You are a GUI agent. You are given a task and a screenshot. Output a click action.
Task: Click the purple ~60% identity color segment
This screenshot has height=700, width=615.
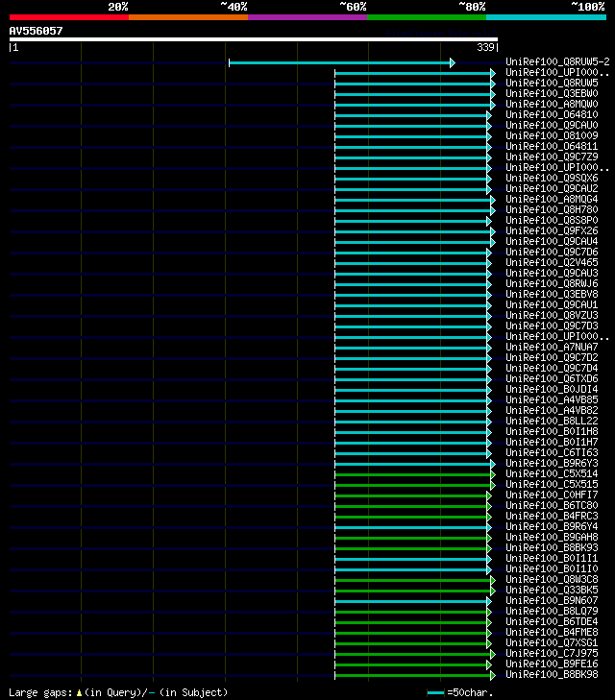pyautogui.click(x=307, y=17)
